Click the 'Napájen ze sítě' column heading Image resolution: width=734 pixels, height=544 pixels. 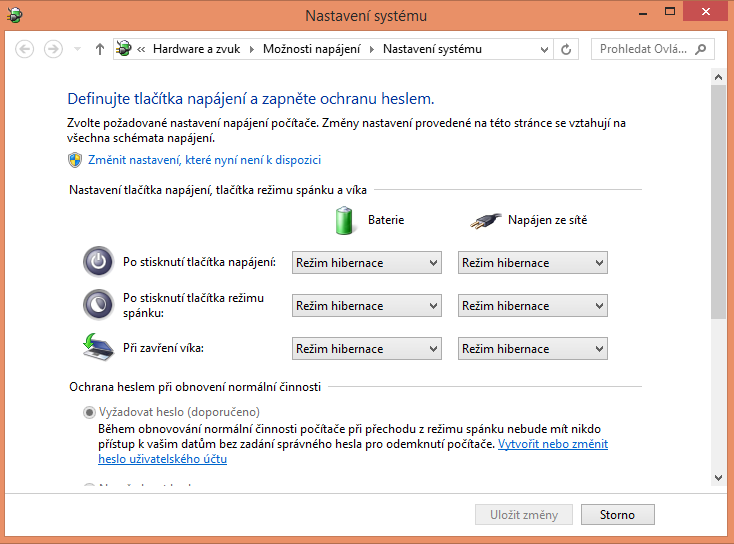pos(547,220)
